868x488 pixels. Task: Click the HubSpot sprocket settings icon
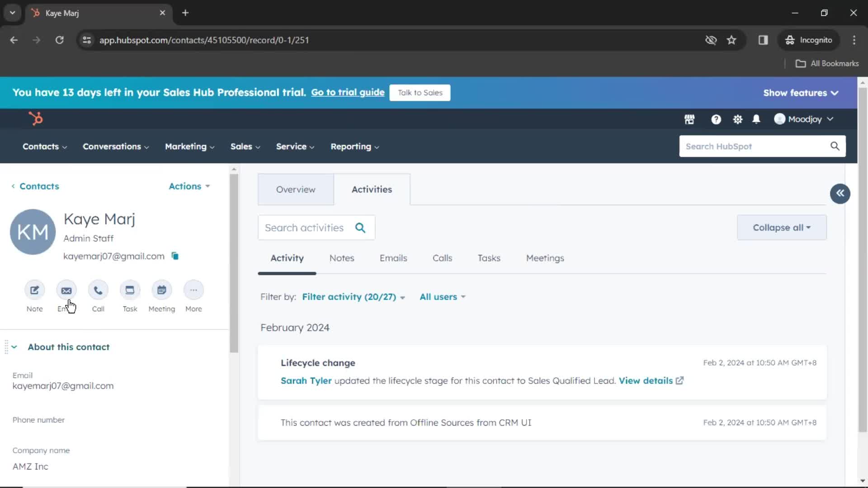click(x=738, y=119)
